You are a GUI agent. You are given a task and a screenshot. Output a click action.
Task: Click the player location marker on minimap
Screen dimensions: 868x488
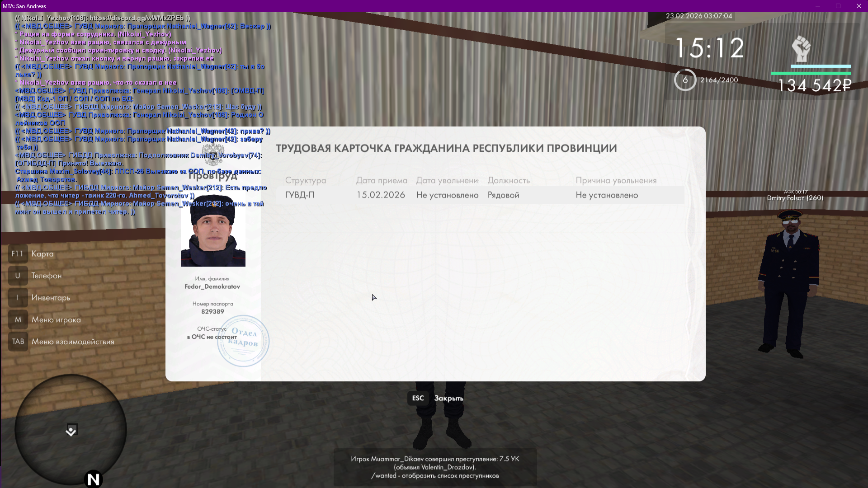click(71, 430)
